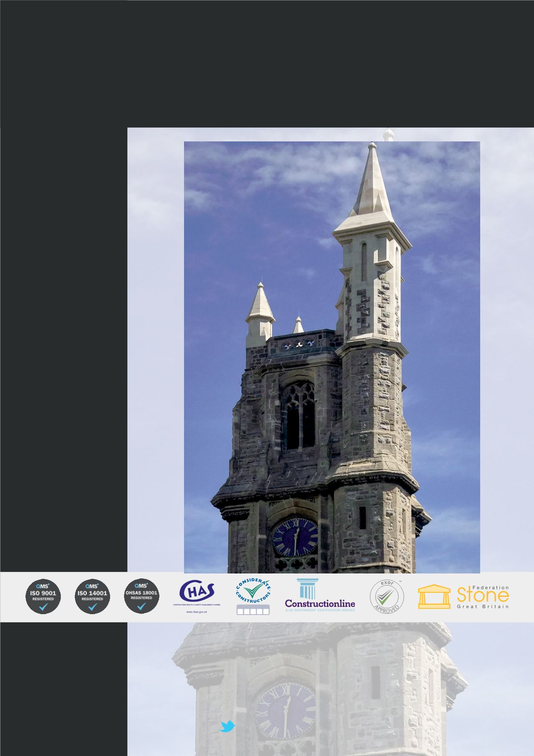This screenshot has height=756, width=534.
Task: Open the exor Approved seal
Action: click(387, 597)
